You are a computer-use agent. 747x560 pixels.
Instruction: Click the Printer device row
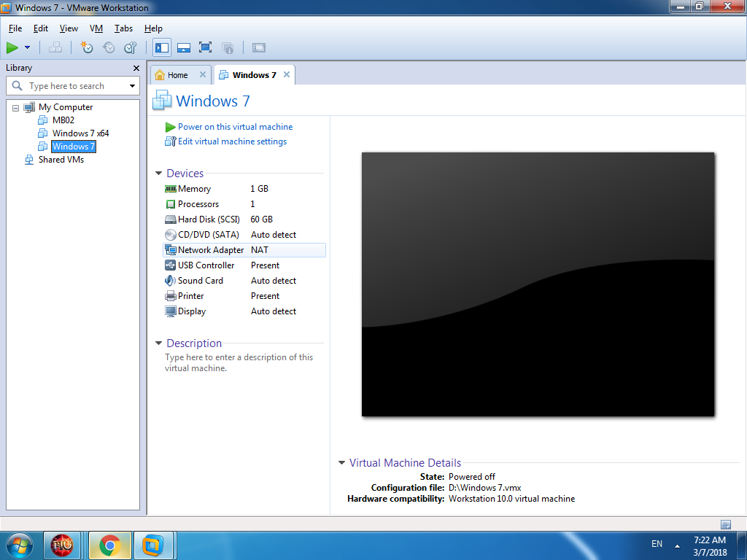244,296
